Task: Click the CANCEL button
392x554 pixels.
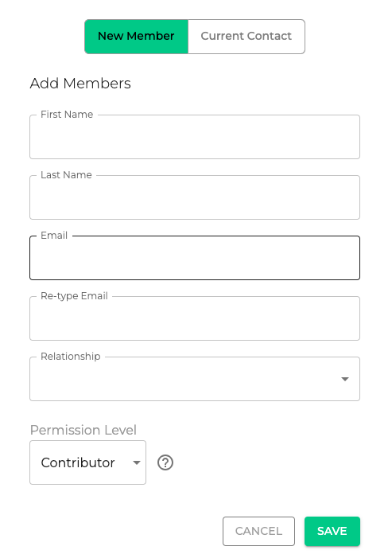Action: 258,531
